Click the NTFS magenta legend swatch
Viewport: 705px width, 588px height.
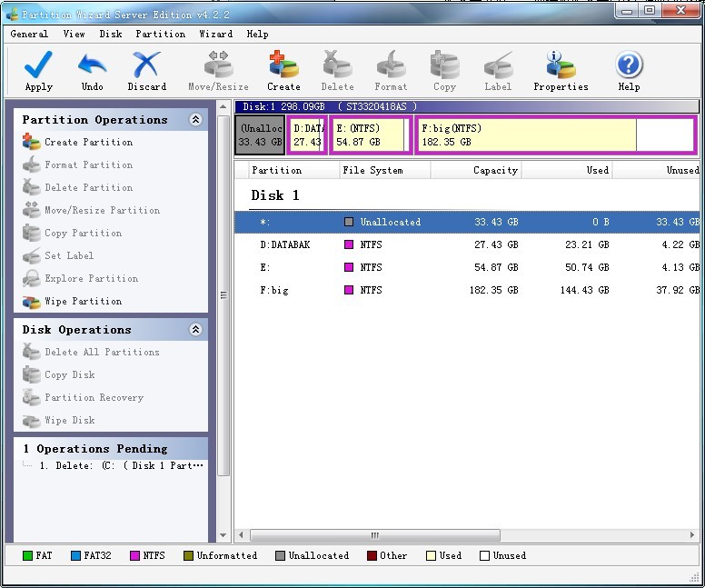(134, 555)
